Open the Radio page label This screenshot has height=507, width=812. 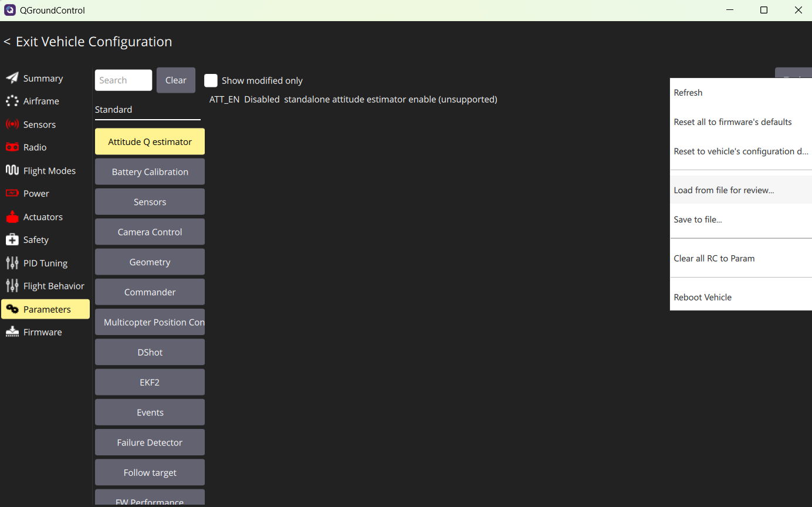point(35,147)
